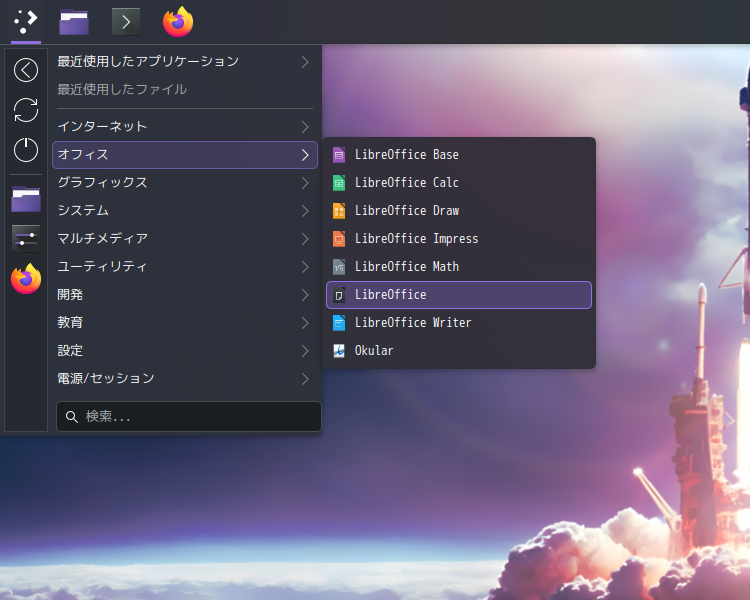This screenshot has width=750, height=600.
Task: Open the ユーティリティ category
Action: click(185, 267)
